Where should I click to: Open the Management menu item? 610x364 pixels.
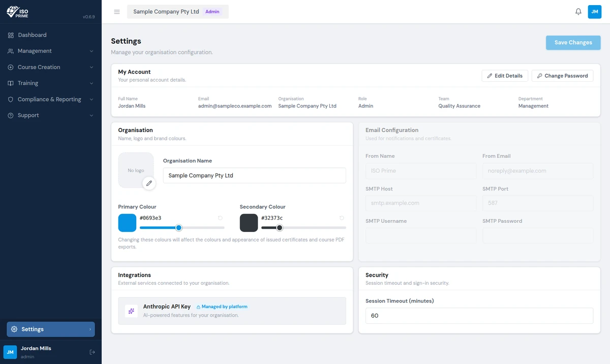coord(51,51)
